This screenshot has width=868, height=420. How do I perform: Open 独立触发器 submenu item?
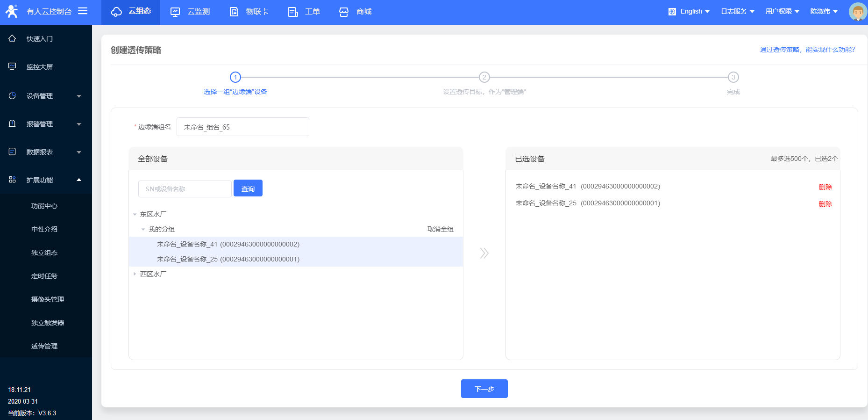coord(48,323)
